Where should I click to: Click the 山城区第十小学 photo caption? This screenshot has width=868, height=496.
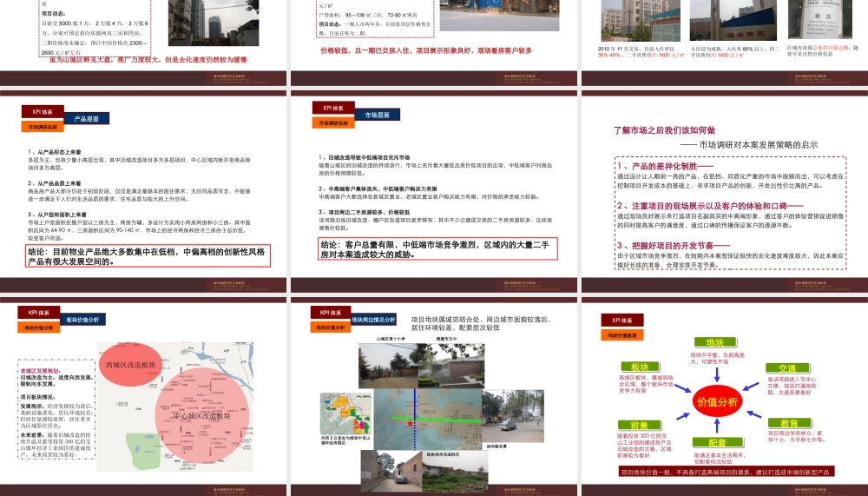[391, 339]
